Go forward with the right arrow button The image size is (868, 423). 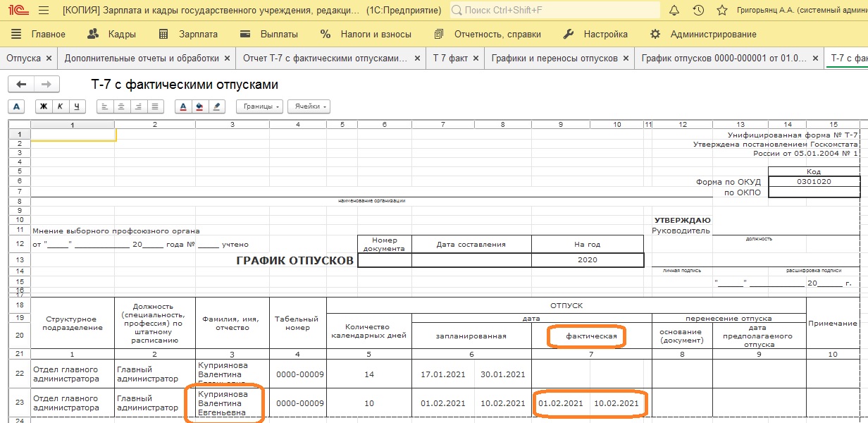46,85
